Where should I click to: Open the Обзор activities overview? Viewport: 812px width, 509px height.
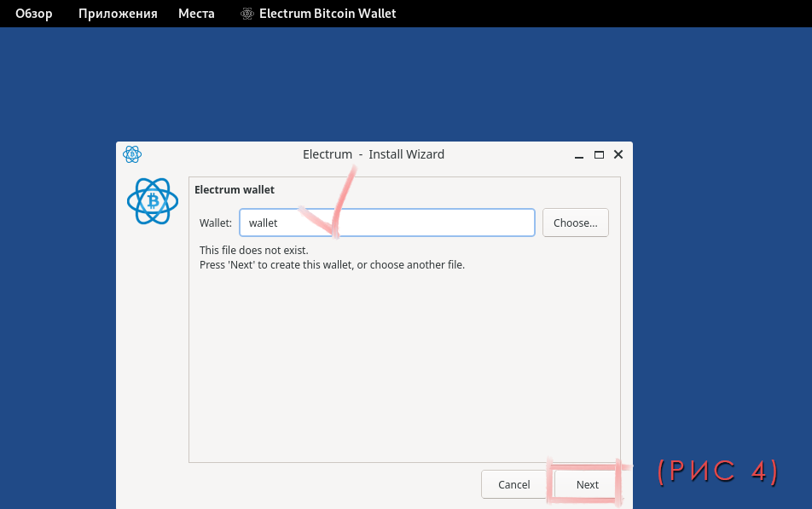(x=34, y=14)
